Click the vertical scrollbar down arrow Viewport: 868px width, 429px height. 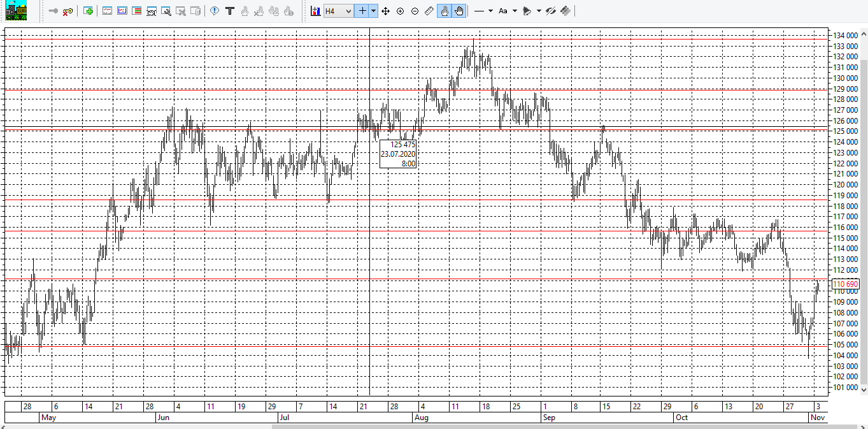pos(864,389)
